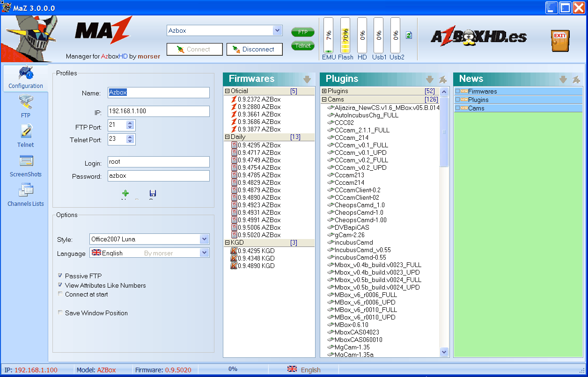
Task: Decrease the Telnet Port value
Action: click(130, 141)
